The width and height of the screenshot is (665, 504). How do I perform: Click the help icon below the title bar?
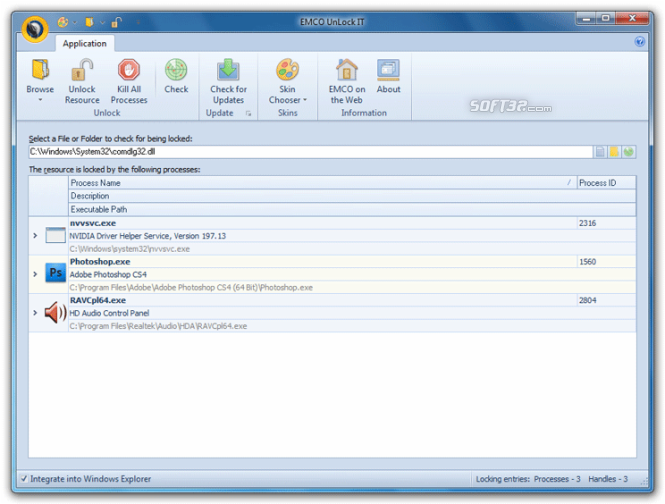(x=639, y=42)
